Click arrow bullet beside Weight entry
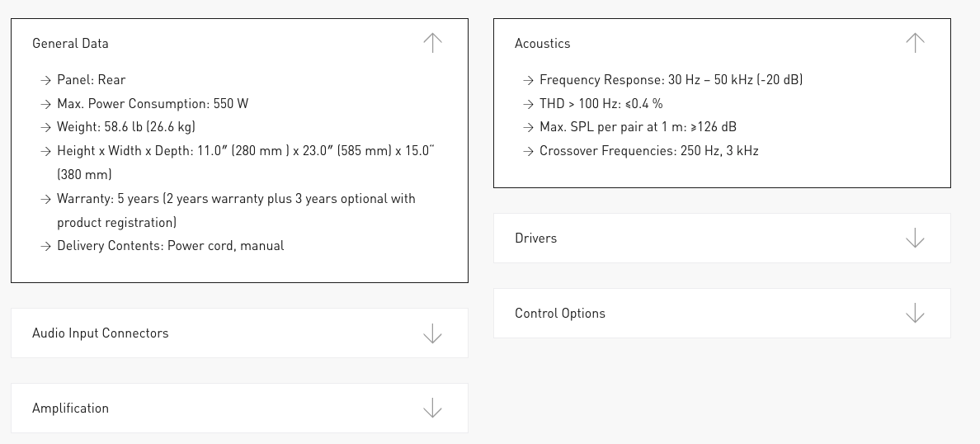 click(45, 128)
